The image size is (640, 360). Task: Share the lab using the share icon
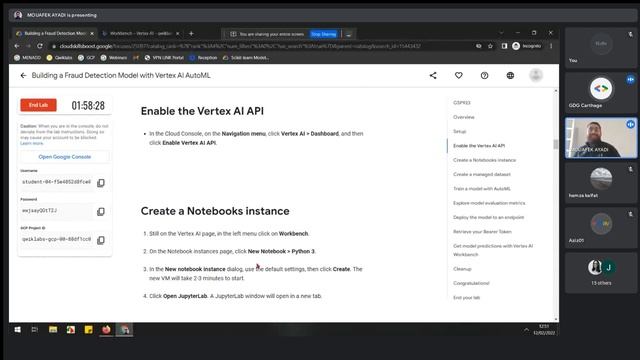pyautogui.click(x=433, y=76)
